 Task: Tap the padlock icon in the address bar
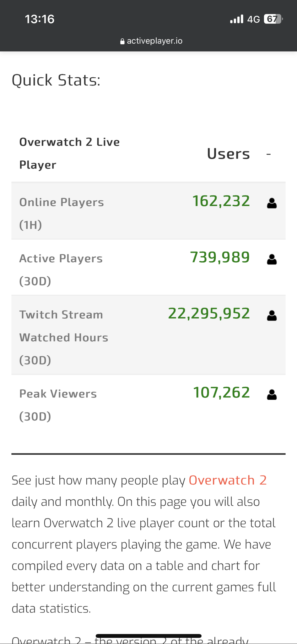point(122,41)
